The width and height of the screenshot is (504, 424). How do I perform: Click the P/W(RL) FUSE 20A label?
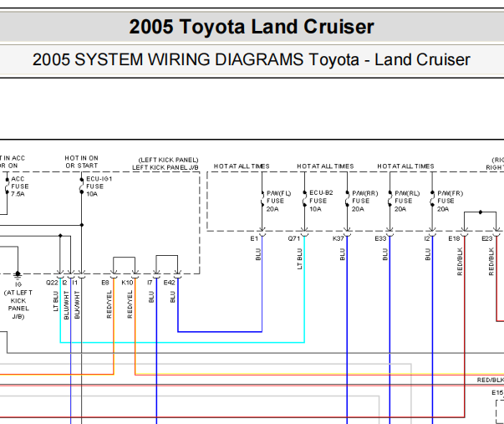(407, 201)
